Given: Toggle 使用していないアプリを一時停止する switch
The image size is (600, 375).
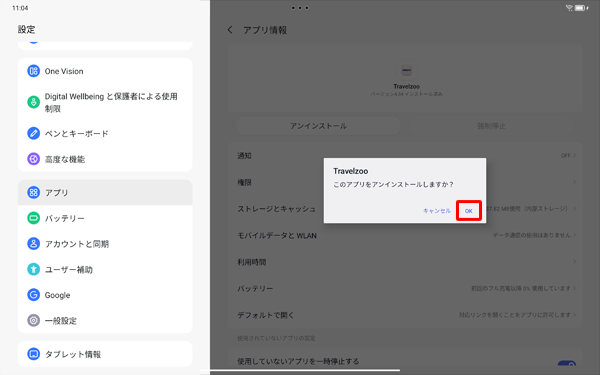Looking at the screenshot, I should tap(567, 363).
